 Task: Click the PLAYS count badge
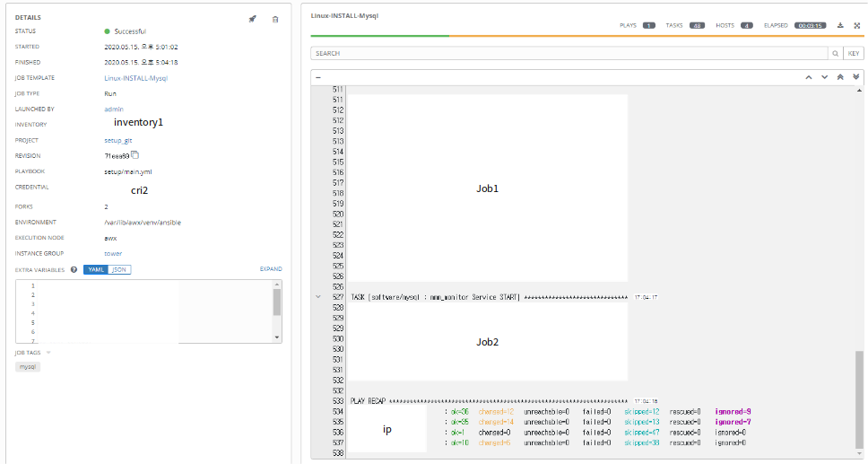[x=649, y=25]
